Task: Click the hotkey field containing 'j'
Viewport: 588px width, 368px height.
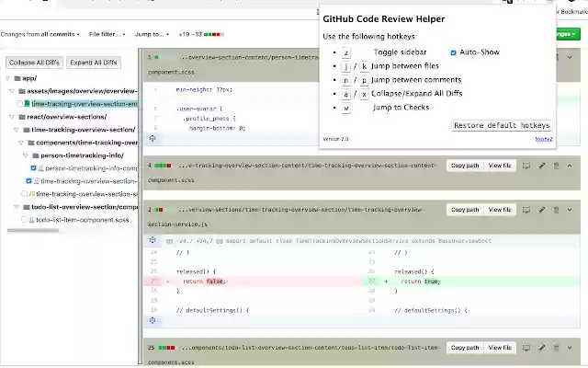Action: (346, 66)
